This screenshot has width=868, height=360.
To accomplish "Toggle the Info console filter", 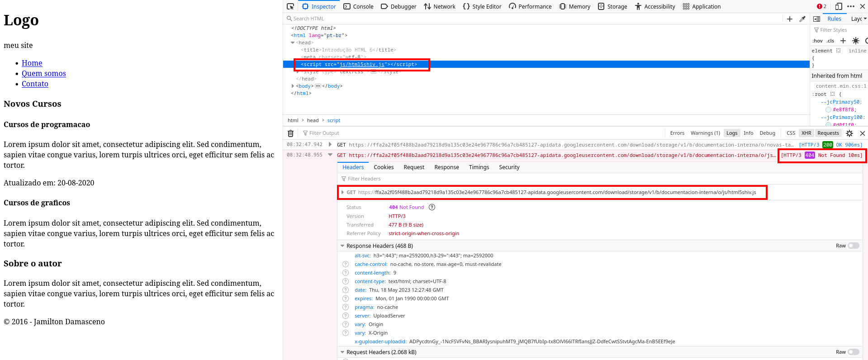I will tap(749, 133).
